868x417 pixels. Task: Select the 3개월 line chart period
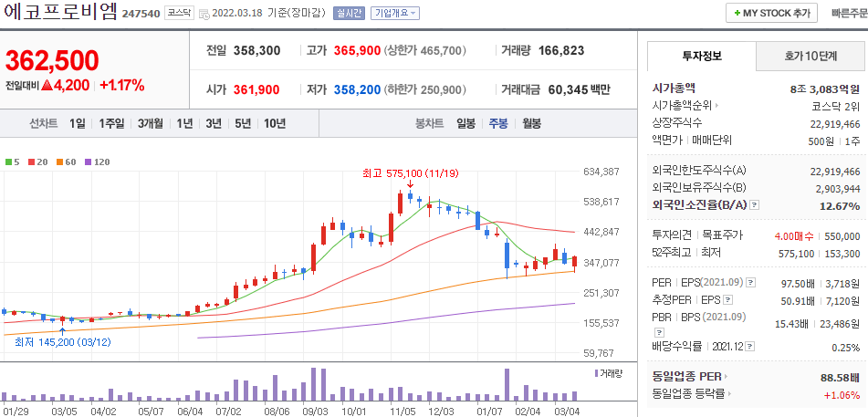(x=151, y=123)
